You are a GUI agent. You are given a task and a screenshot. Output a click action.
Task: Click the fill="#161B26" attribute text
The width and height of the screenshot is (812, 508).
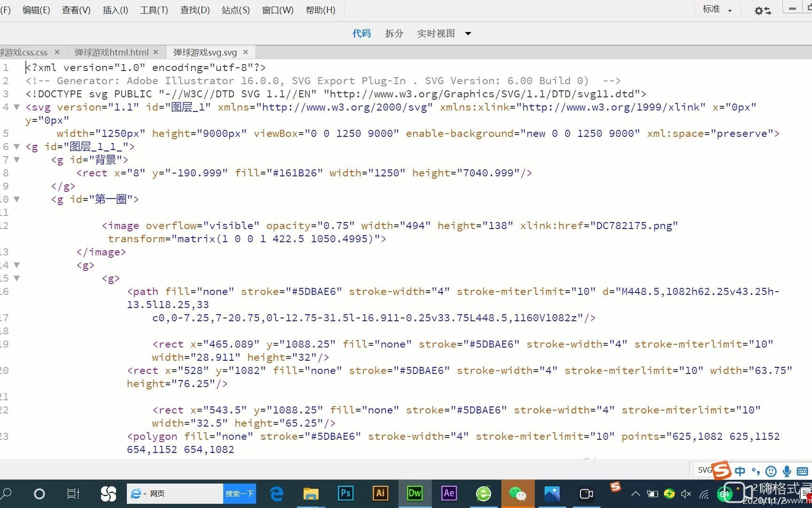coord(279,173)
